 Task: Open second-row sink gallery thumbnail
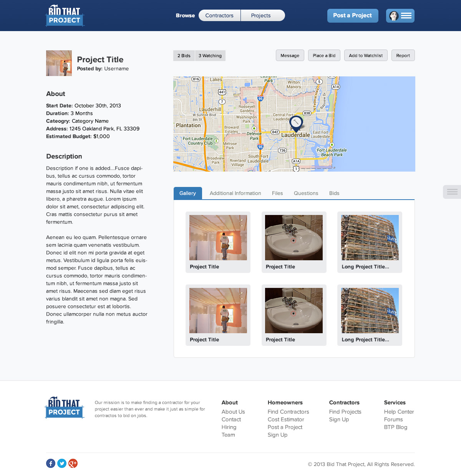[294, 311]
